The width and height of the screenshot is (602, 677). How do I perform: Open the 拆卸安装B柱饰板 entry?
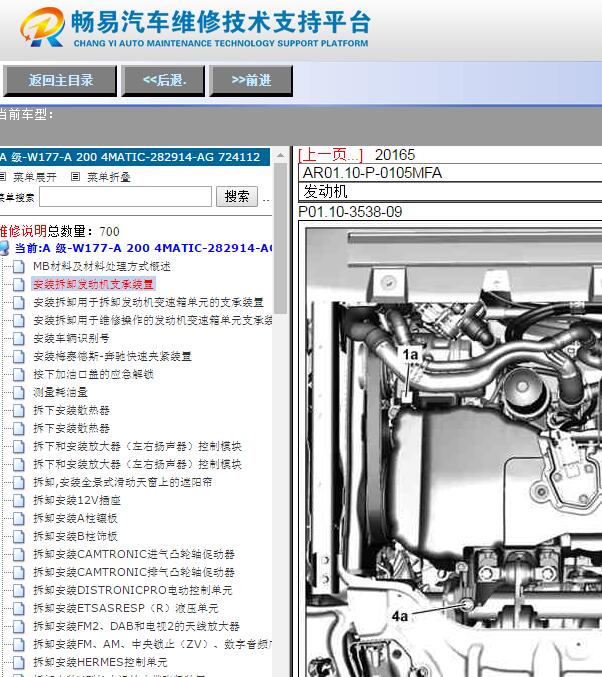pos(76,536)
